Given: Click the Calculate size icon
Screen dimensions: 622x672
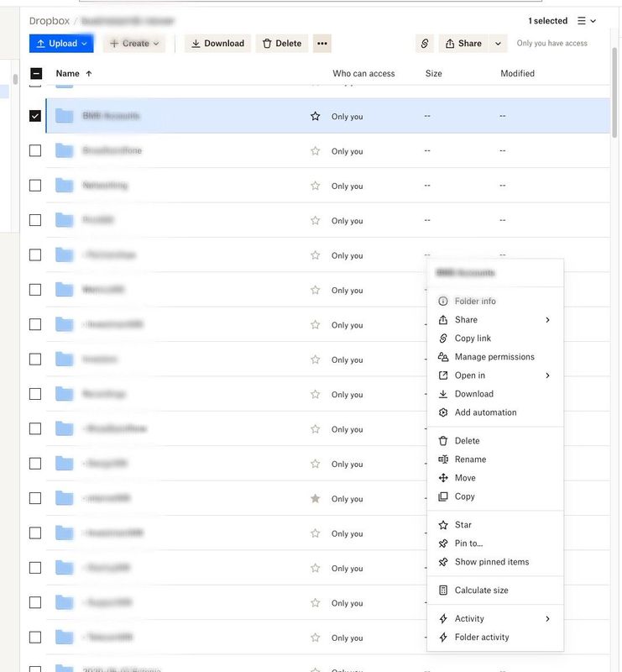Looking at the screenshot, I should pos(443,591).
